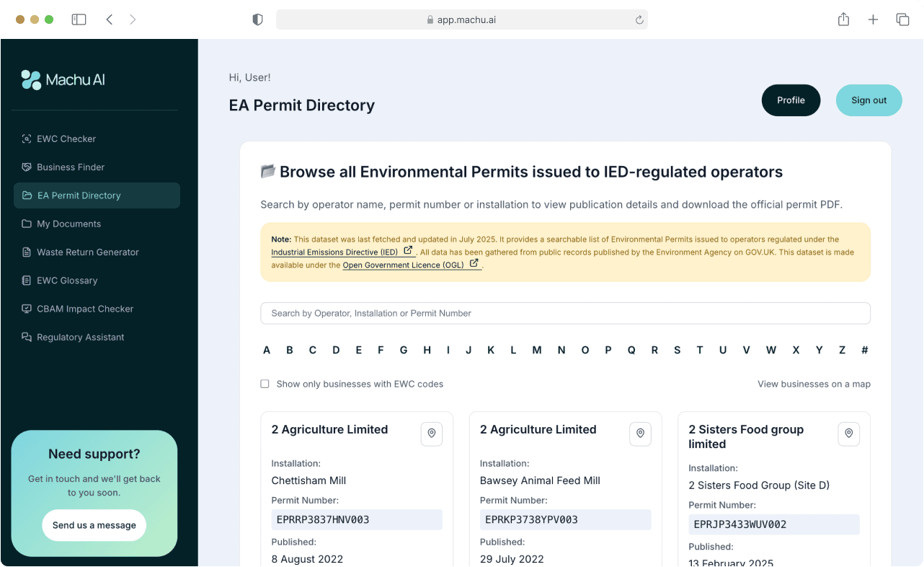Click map pin on 2 Sisters Food group card
This screenshot has height=567, width=924.
[849, 434]
